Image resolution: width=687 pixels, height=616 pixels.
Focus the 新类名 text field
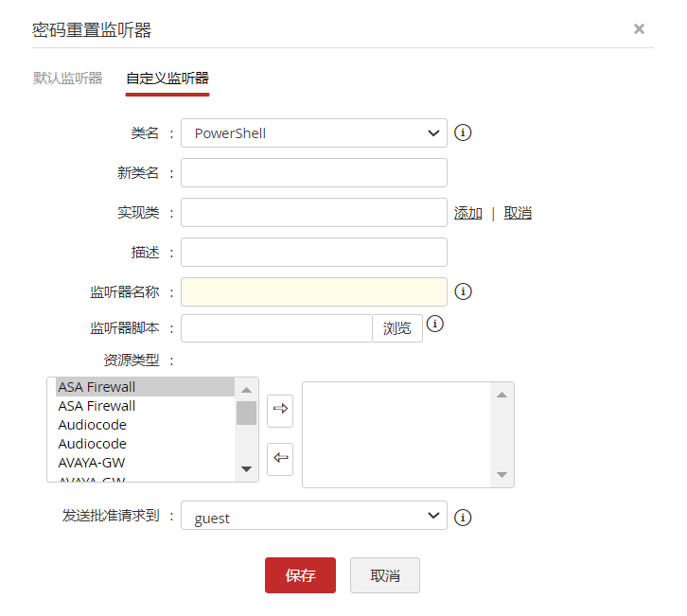(x=313, y=173)
